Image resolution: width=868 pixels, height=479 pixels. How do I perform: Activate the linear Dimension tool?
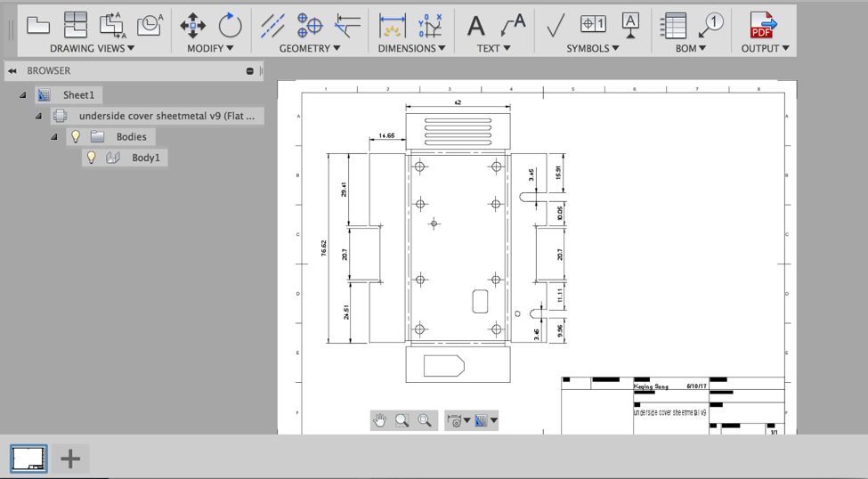392,25
